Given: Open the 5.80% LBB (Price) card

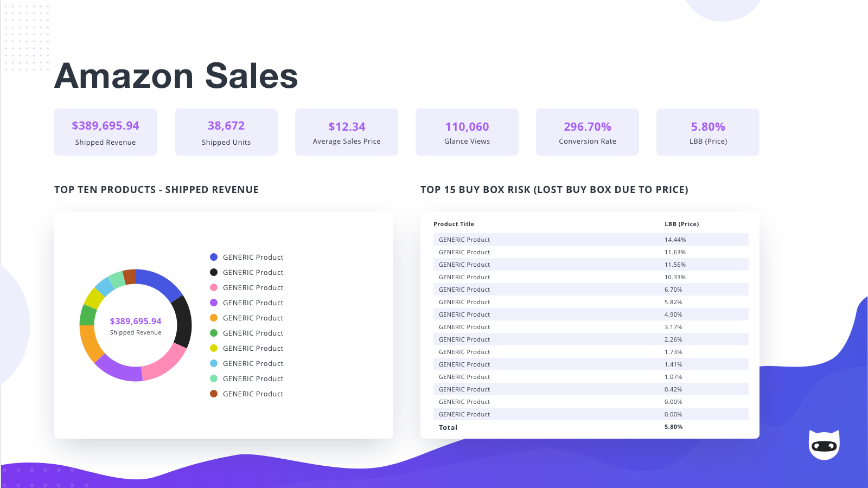Looking at the screenshot, I should [708, 132].
